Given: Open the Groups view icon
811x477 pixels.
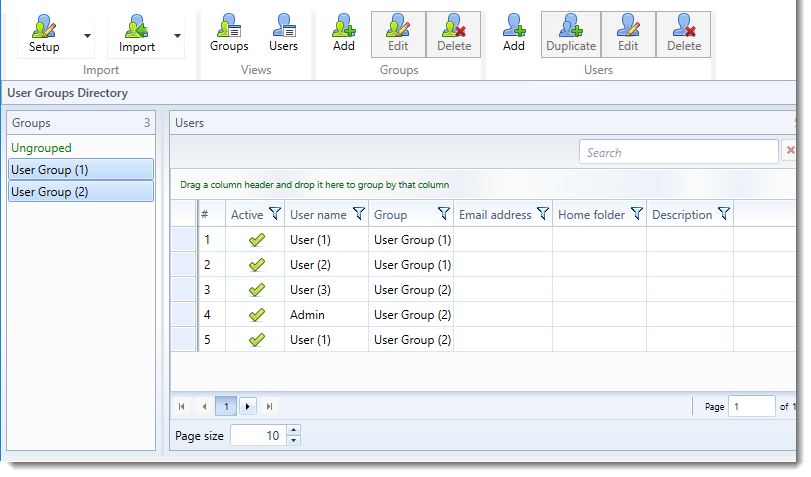Looking at the screenshot, I should pos(229,34).
